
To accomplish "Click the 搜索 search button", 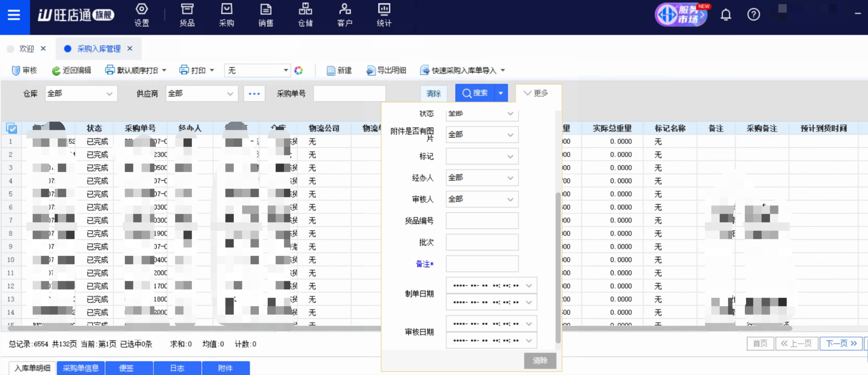I will pyautogui.click(x=475, y=93).
